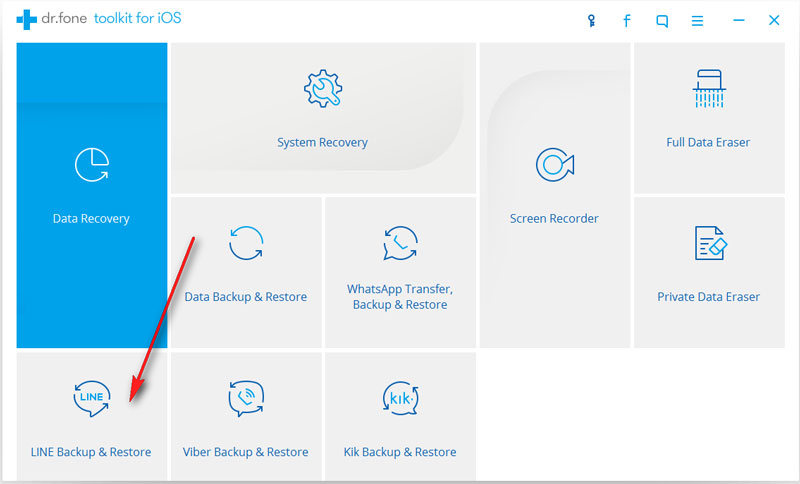Choose the 'Kik Backup & Restore' label
The width and height of the screenshot is (800, 484).
400,452
